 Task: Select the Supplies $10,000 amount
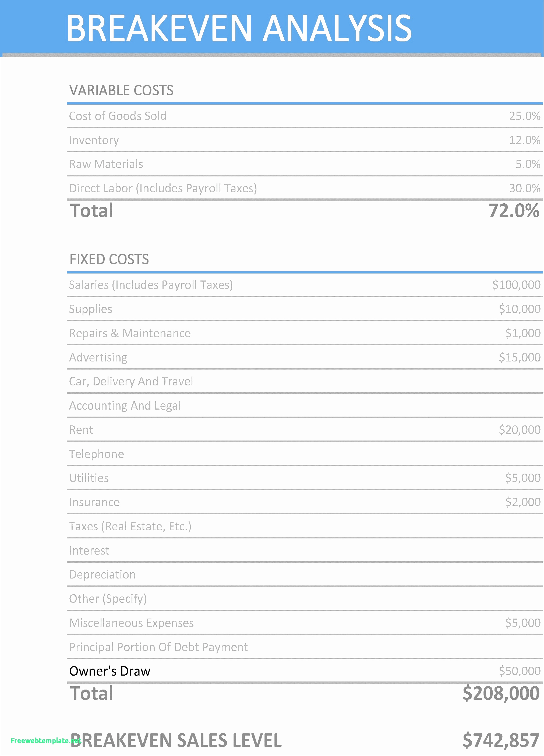(x=519, y=309)
